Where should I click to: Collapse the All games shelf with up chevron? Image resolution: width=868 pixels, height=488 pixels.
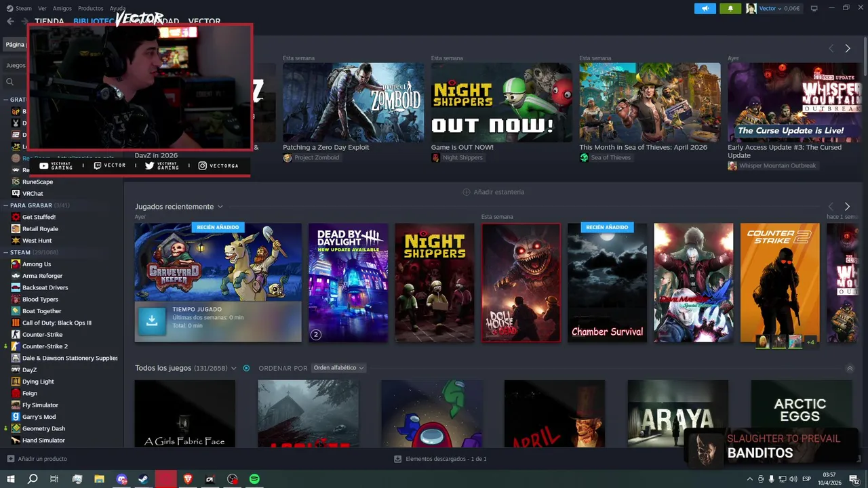pyautogui.click(x=850, y=368)
